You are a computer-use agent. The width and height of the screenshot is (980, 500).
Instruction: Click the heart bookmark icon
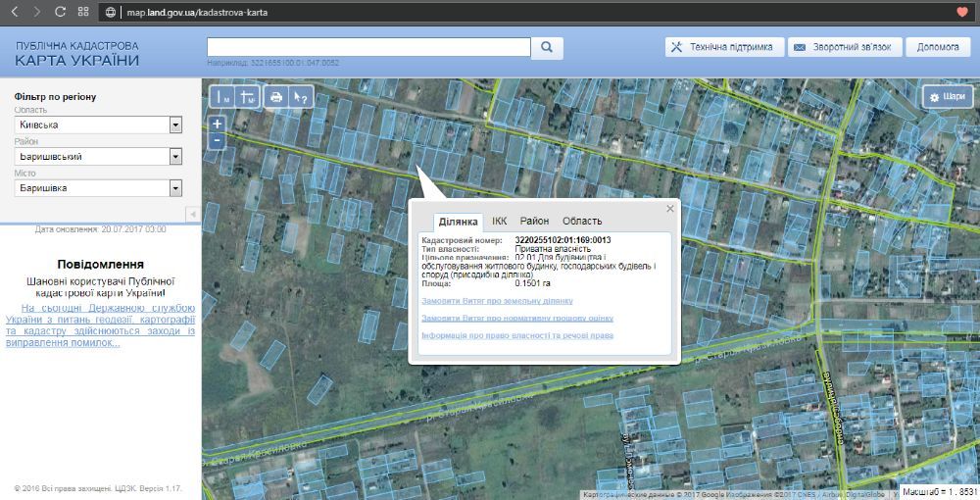[962, 12]
